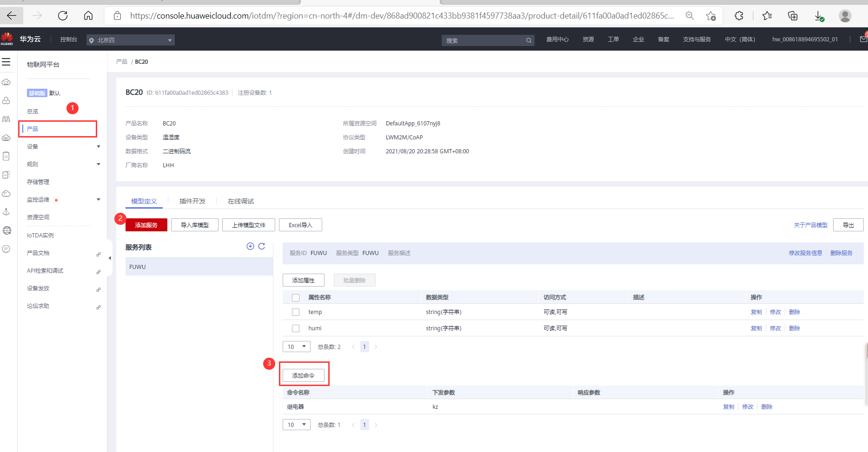The width and height of the screenshot is (868, 452).
Task: Click the top cloud icon in the left rail
Action: (7, 82)
